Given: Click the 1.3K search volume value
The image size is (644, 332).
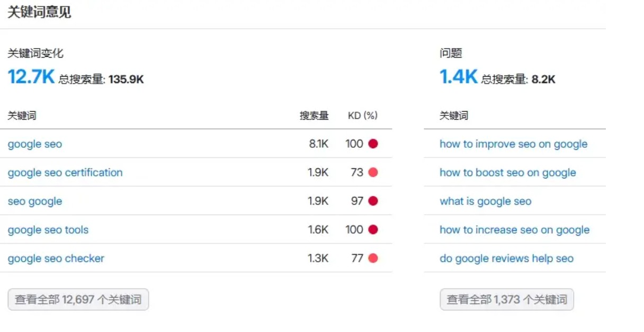Looking at the screenshot, I should (318, 258).
